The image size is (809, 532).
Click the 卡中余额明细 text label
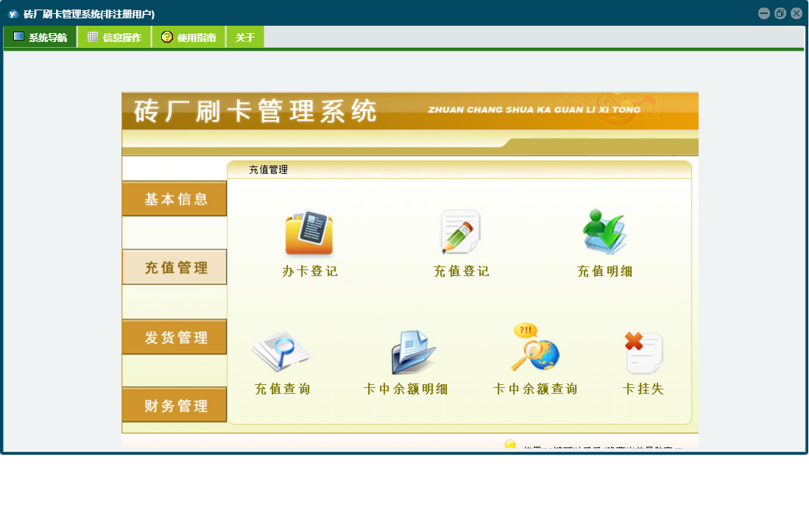pyautogui.click(x=406, y=389)
